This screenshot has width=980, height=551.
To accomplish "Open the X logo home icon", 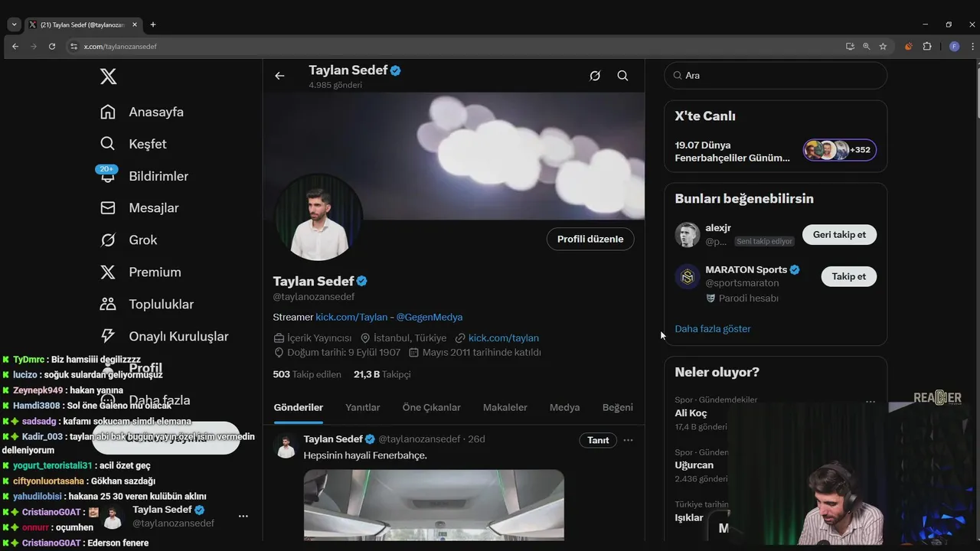I will 109,77.
